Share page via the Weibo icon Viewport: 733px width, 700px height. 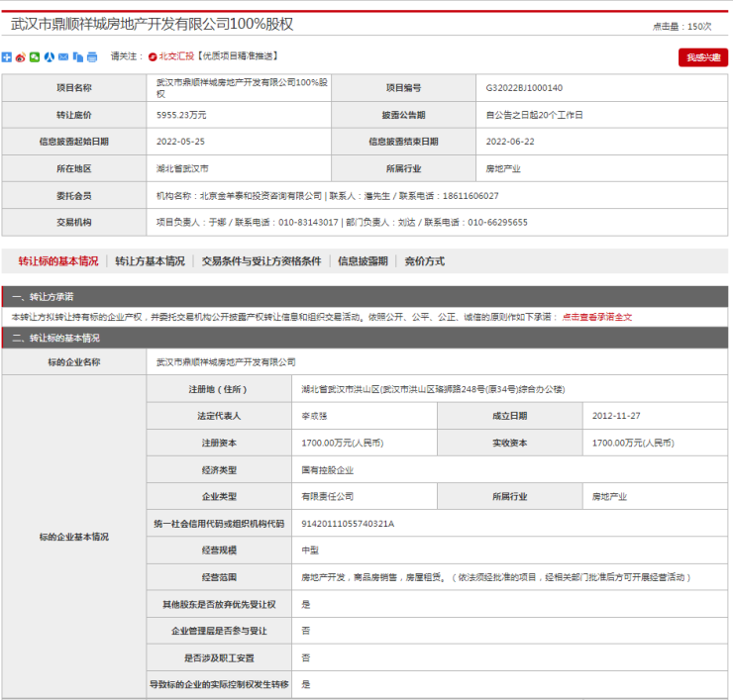click(x=21, y=57)
